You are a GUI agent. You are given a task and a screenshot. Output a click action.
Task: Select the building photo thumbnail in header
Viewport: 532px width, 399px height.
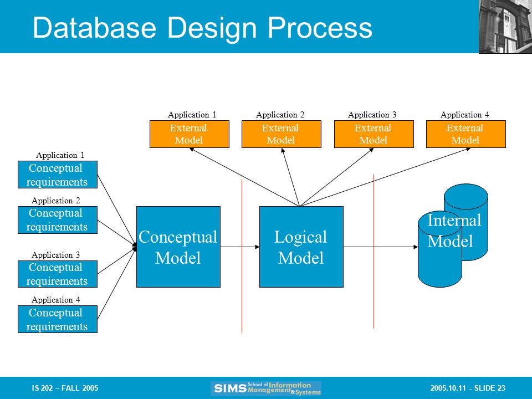505,27
